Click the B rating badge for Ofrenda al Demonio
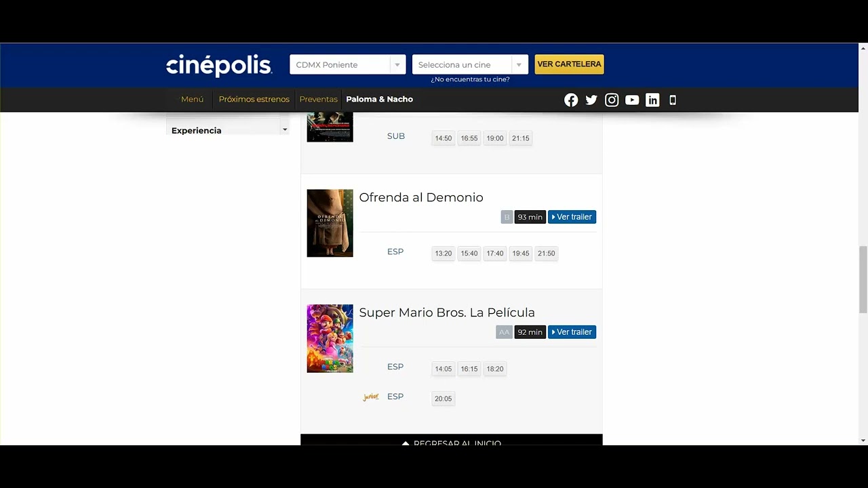This screenshot has width=868, height=488. point(507,217)
